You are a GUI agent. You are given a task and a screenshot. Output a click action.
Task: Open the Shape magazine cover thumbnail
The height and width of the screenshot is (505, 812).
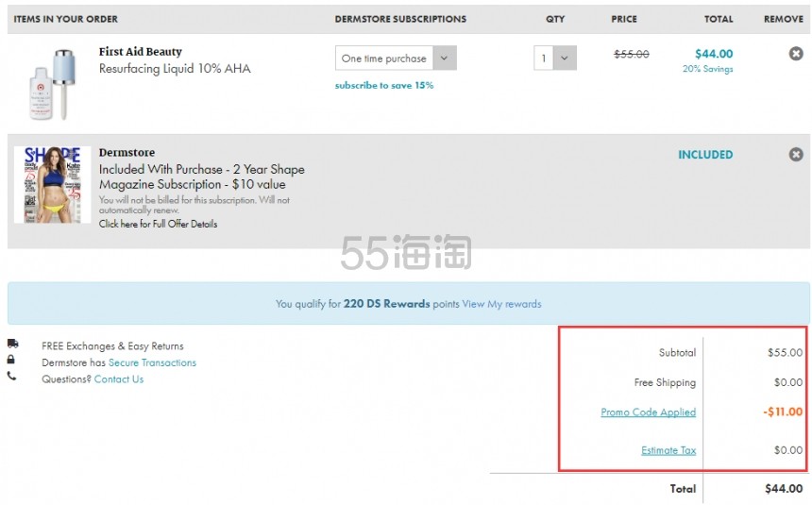click(52, 184)
